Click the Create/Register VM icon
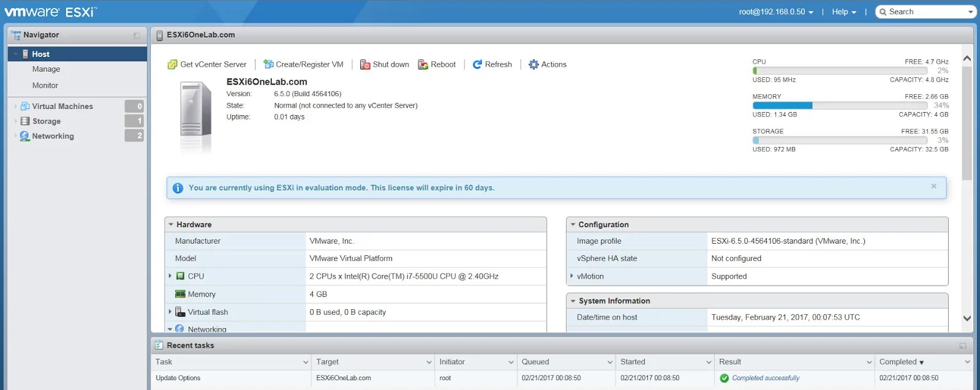The image size is (980, 390). pos(268,64)
